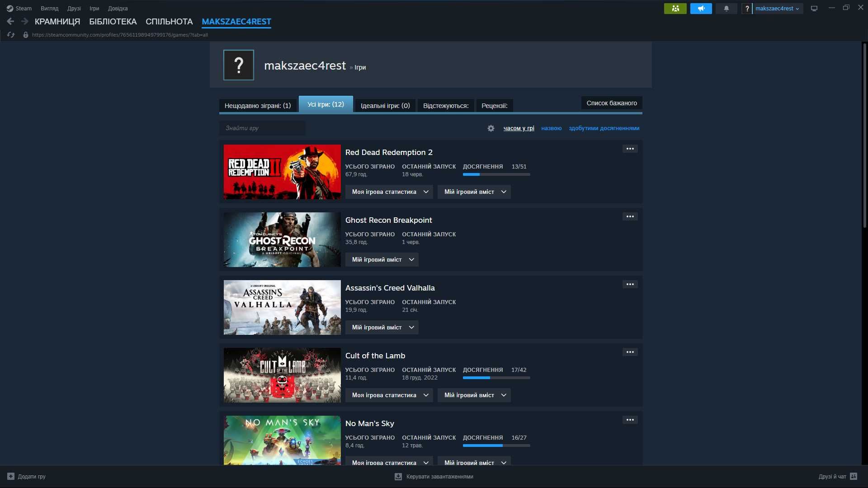Open three-dots menu for Cult of the Lamb
This screenshot has width=868, height=488.
(630, 352)
